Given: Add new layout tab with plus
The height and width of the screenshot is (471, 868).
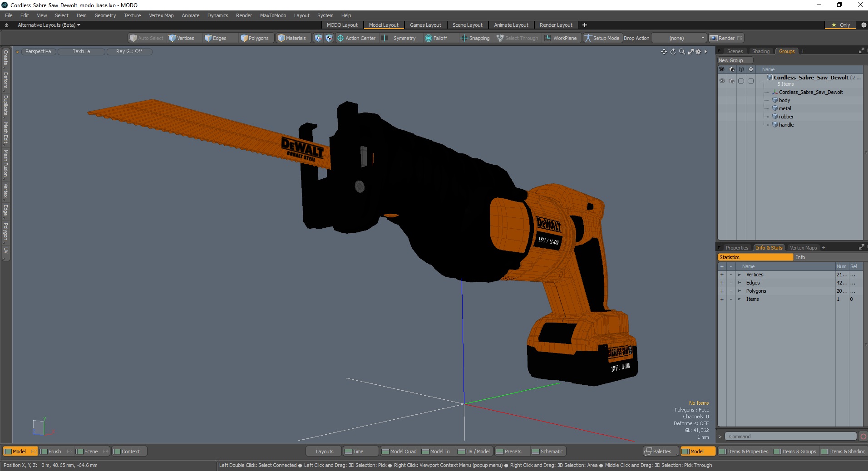Looking at the screenshot, I should point(585,25).
